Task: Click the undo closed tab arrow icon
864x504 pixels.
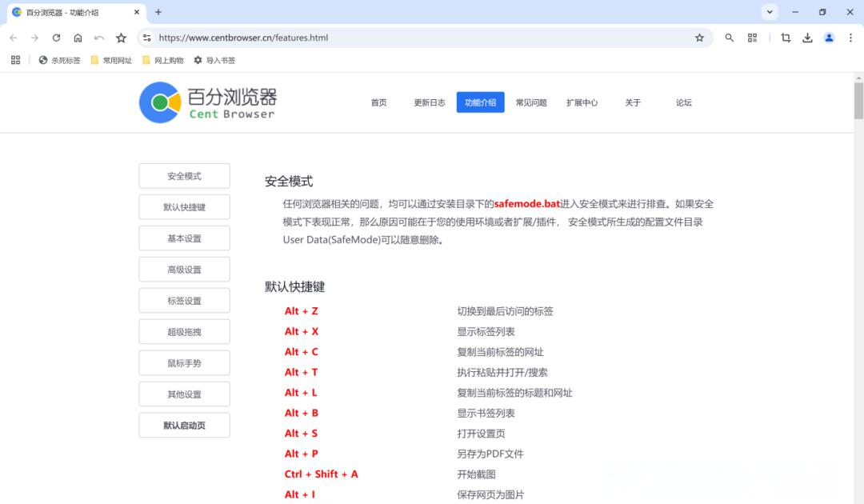Action: click(x=99, y=38)
